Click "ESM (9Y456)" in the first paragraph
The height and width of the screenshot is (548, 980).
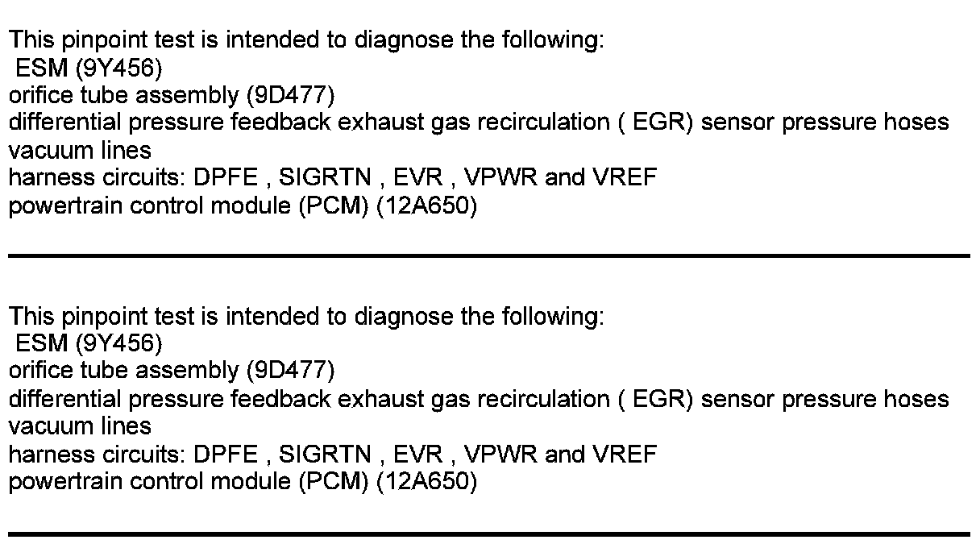click(x=89, y=68)
